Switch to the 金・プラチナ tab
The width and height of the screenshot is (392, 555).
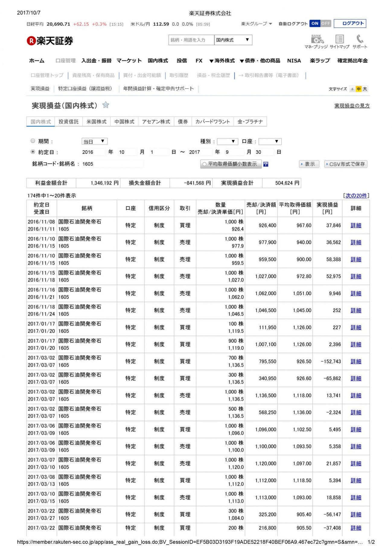[x=250, y=121]
